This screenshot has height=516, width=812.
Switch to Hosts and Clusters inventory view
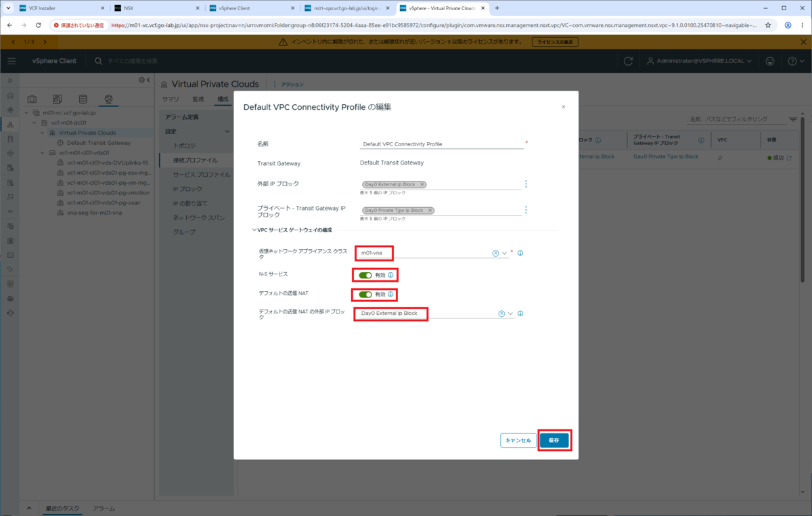coord(32,100)
